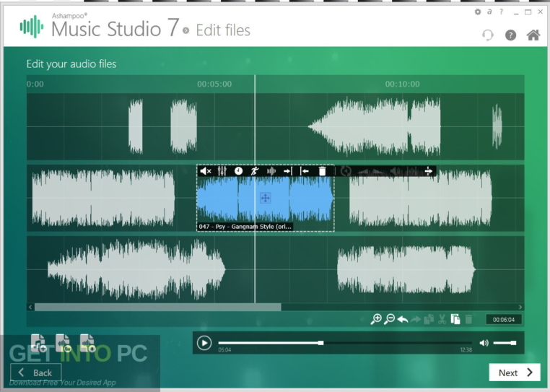Click the move handle on the blue clip

click(x=265, y=198)
